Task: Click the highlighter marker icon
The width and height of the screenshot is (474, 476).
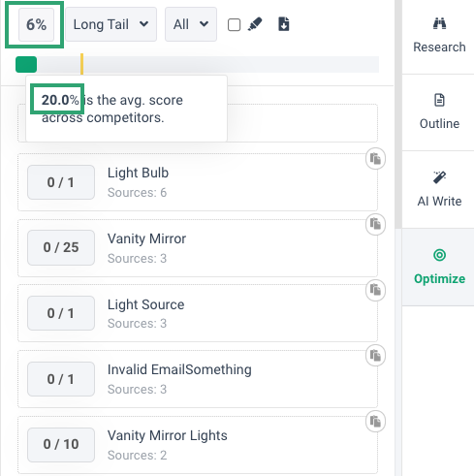Action: 255,24
